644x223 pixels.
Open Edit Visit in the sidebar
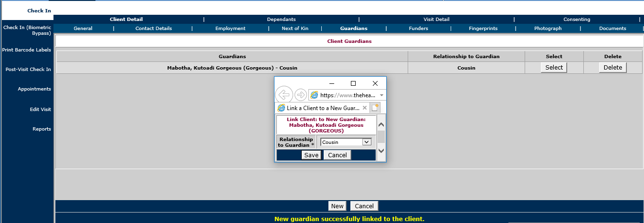click(41, 110)
